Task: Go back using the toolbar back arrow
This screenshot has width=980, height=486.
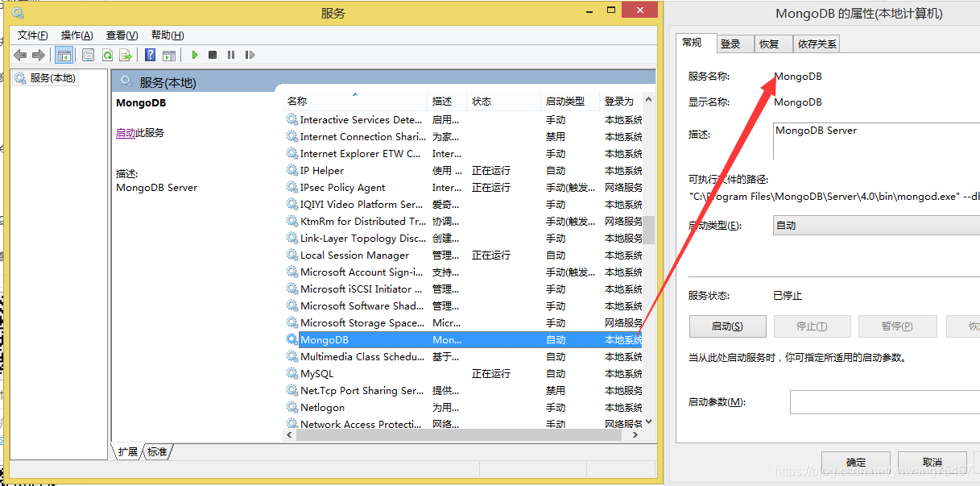Action: (20, 55)
